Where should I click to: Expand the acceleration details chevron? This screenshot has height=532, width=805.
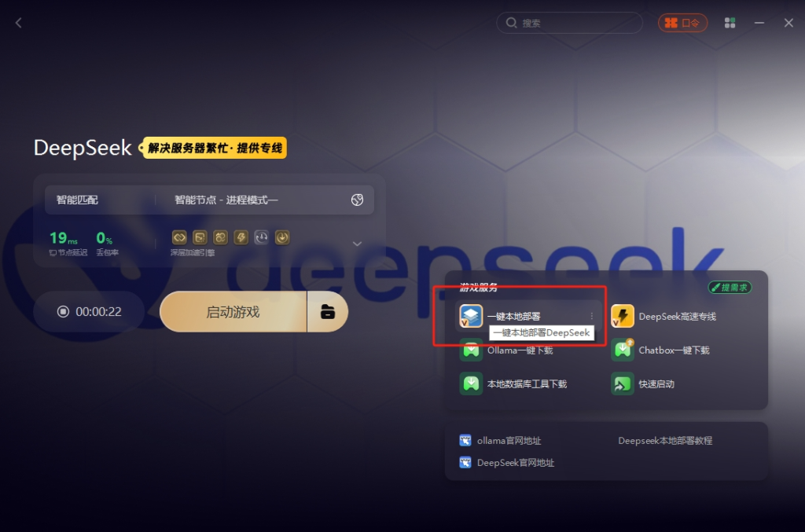point(358,244)
